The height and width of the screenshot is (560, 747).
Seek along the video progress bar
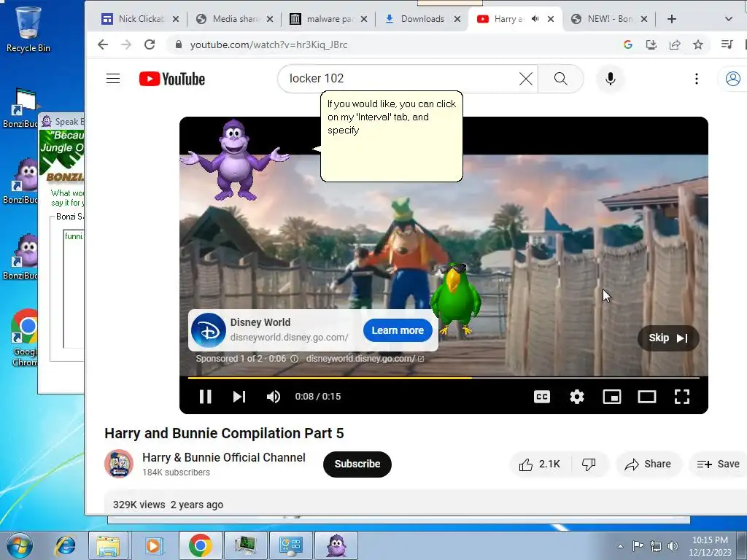coord(444,378)
